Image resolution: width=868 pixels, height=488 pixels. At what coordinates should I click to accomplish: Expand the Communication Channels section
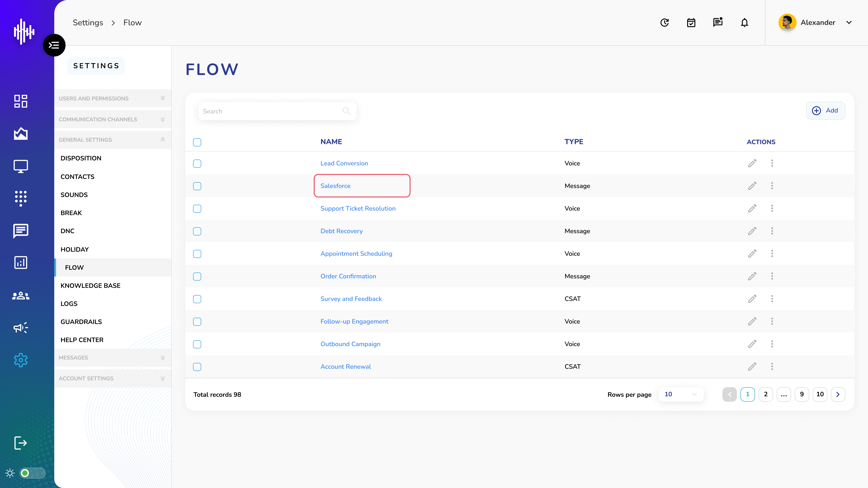[x=113, y=119]
